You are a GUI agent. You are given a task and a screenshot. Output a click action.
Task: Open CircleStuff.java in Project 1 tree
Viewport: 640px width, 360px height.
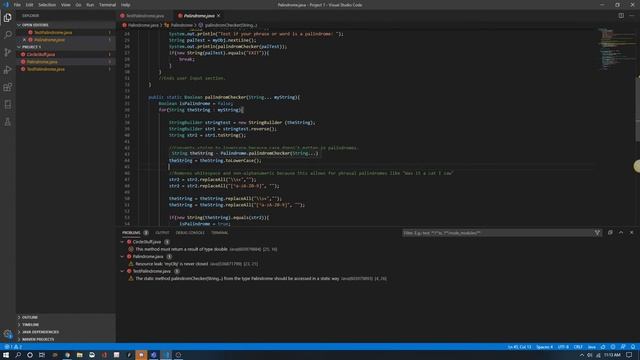pyautogui.click(x=66, y=54)
